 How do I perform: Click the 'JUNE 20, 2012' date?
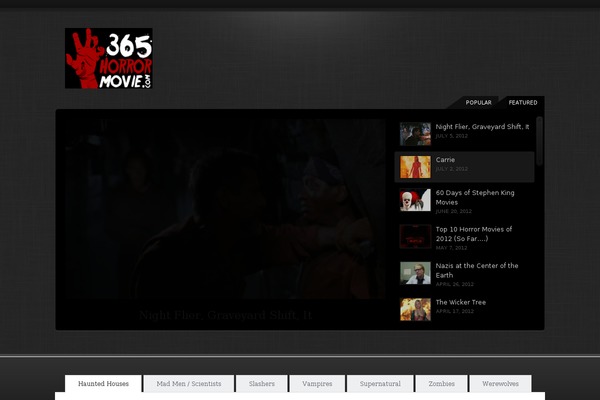pos(453,211)
